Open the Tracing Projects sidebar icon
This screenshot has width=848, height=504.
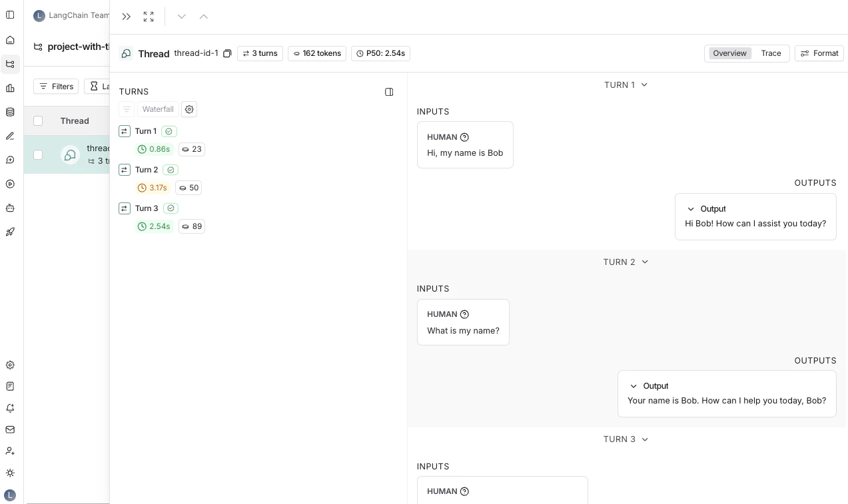point(10,64)
